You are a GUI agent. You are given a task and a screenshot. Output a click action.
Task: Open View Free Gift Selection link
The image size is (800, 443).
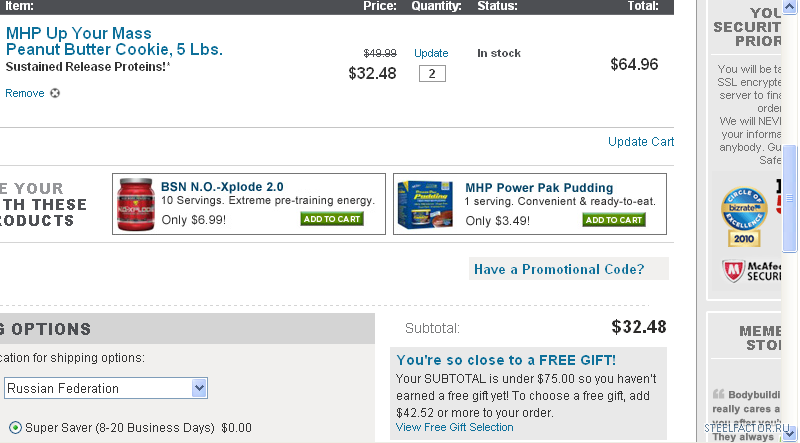454,427
